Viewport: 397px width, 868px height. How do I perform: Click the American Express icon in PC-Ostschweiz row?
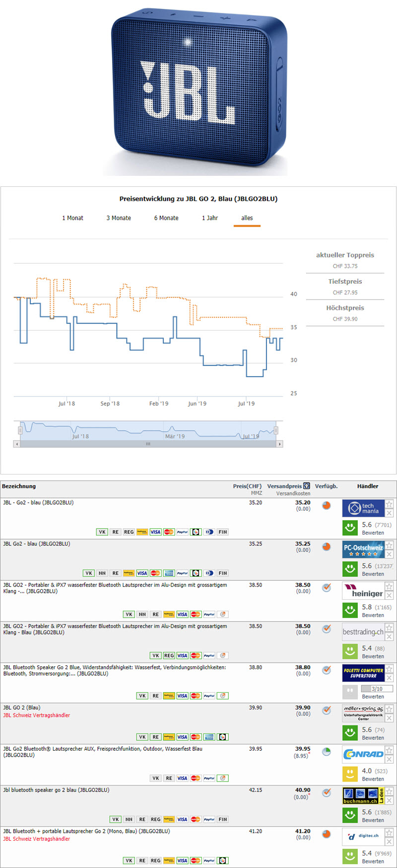pyautogui.click(x=169, y=573)
